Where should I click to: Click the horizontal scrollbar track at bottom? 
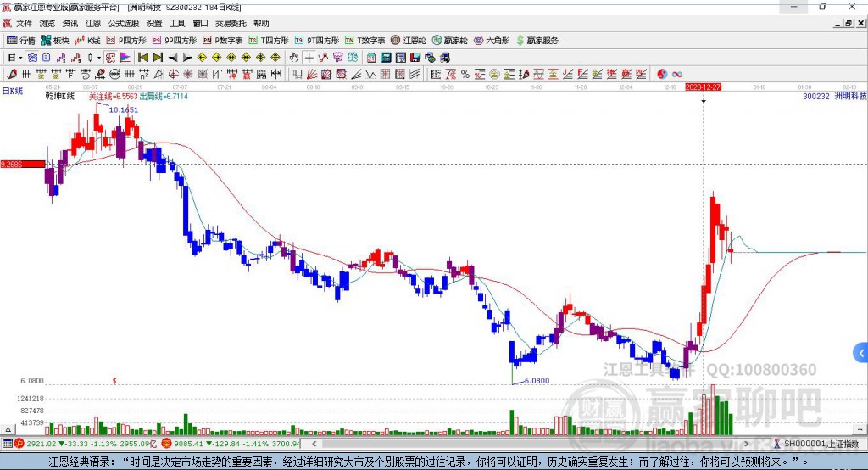531,444
